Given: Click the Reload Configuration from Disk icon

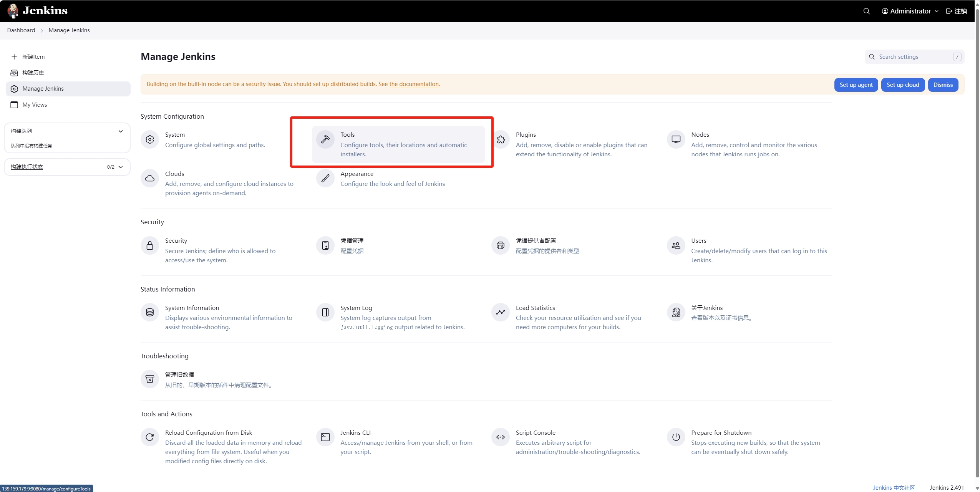Looking at the screenshot, I should (x=150, y=437).
